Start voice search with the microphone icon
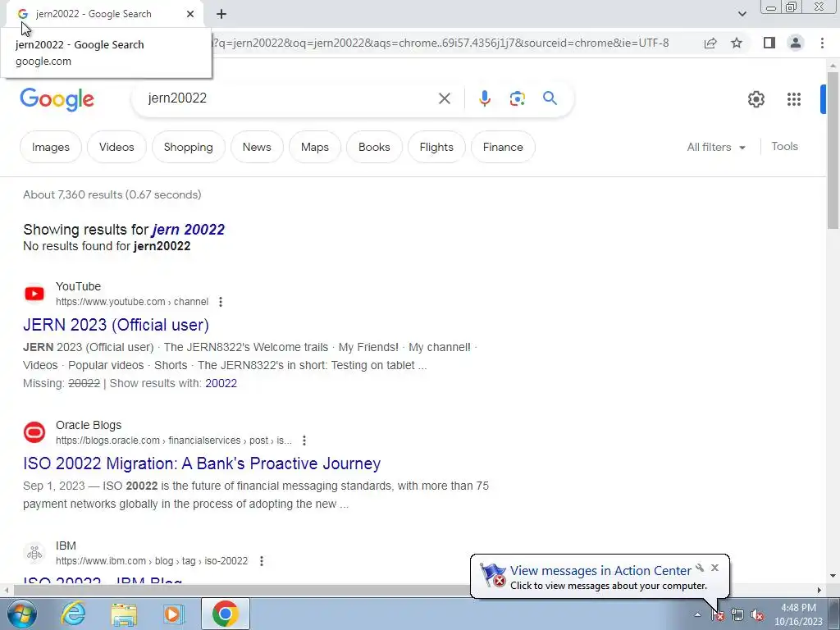Screen dimensions: 840x630 484,98
